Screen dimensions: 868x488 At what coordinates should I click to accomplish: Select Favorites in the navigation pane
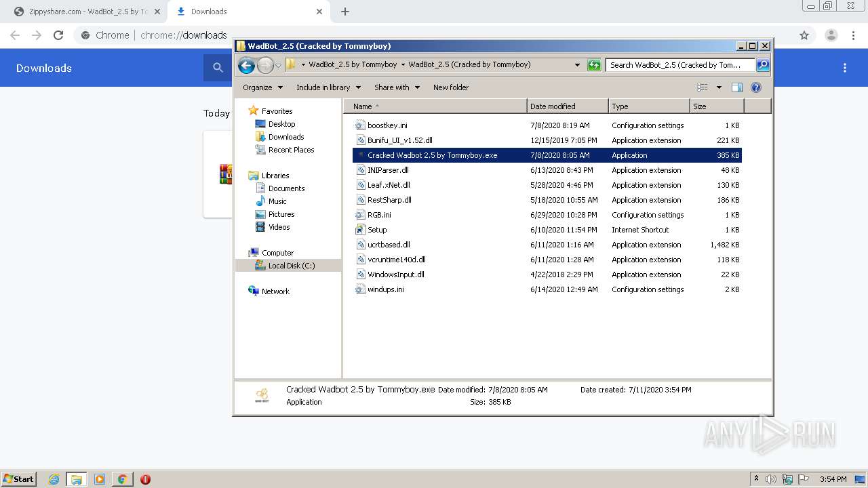pos(271,111)
